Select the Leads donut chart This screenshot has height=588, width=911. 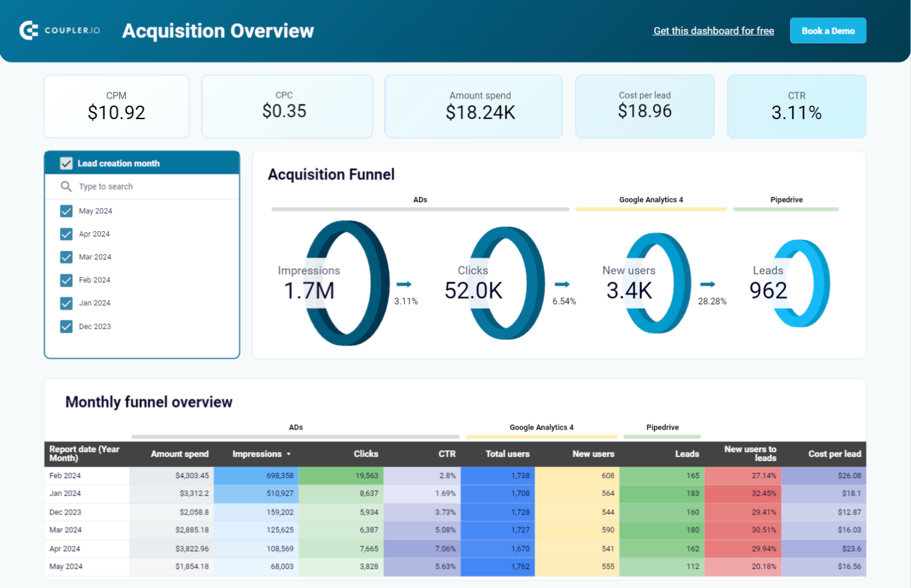coord(801,283)
